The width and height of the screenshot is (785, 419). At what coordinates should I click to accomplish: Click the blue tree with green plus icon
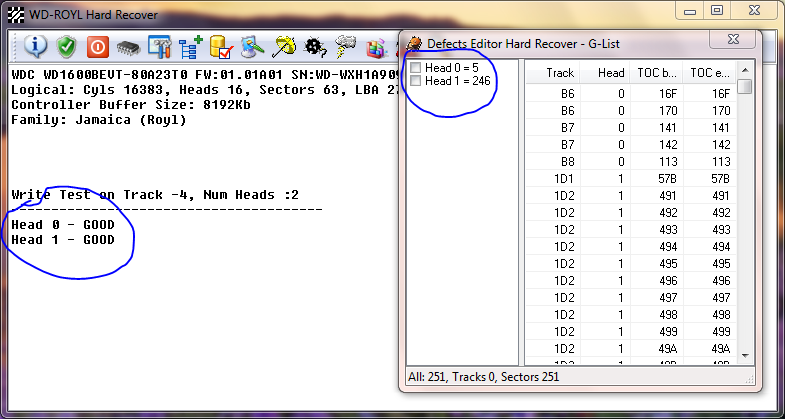click(x=191, y=47)
